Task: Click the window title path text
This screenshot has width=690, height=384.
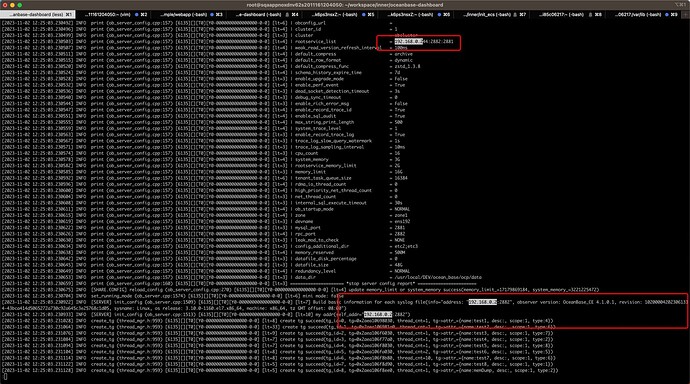Action: click(345, 5)
